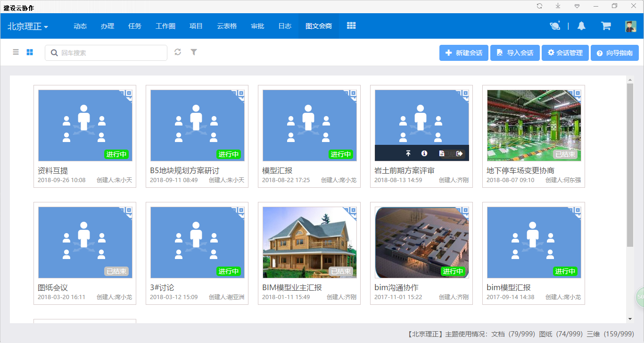The image size is (644, 343).
Task: Open the 审批 menu
Action: pos(257,26)
